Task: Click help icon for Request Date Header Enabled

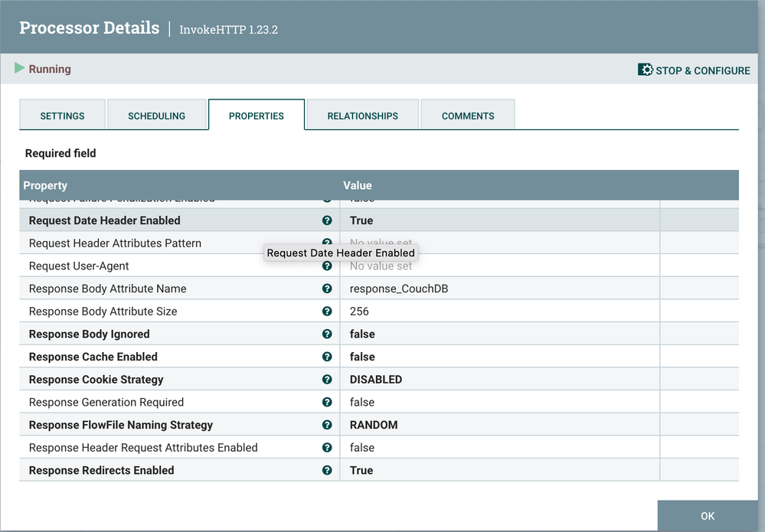Action: tap(327, 220)
